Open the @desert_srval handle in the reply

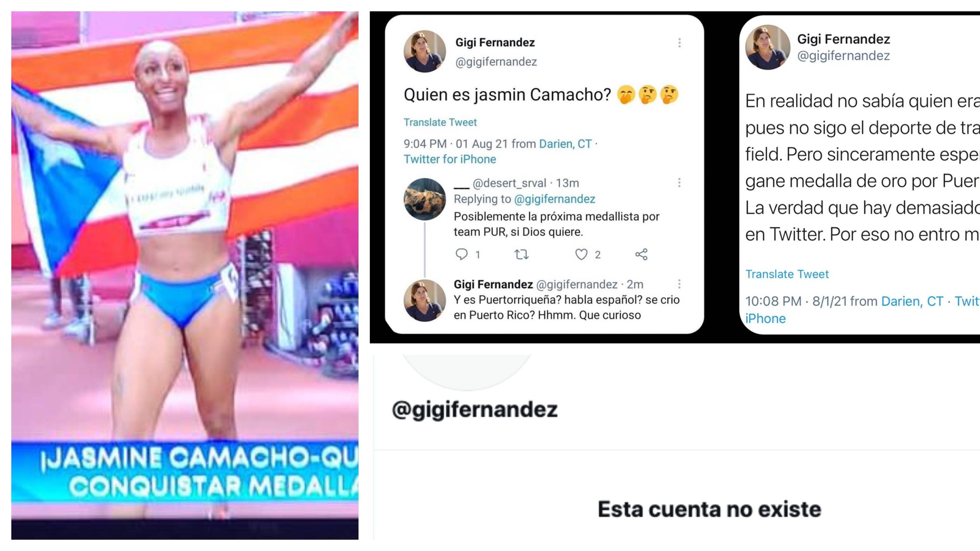(x=509, y=183)
